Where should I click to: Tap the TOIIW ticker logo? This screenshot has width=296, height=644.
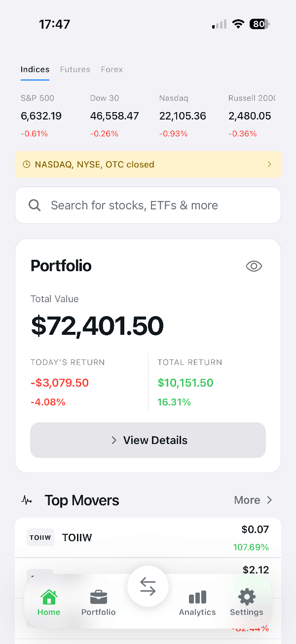click(40, 537)
